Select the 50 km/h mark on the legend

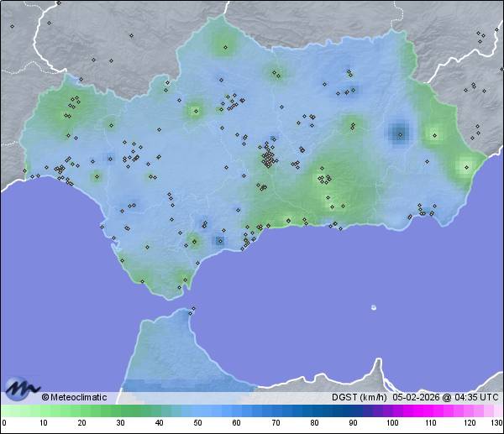pyautogui.click(x=197, y=422)
